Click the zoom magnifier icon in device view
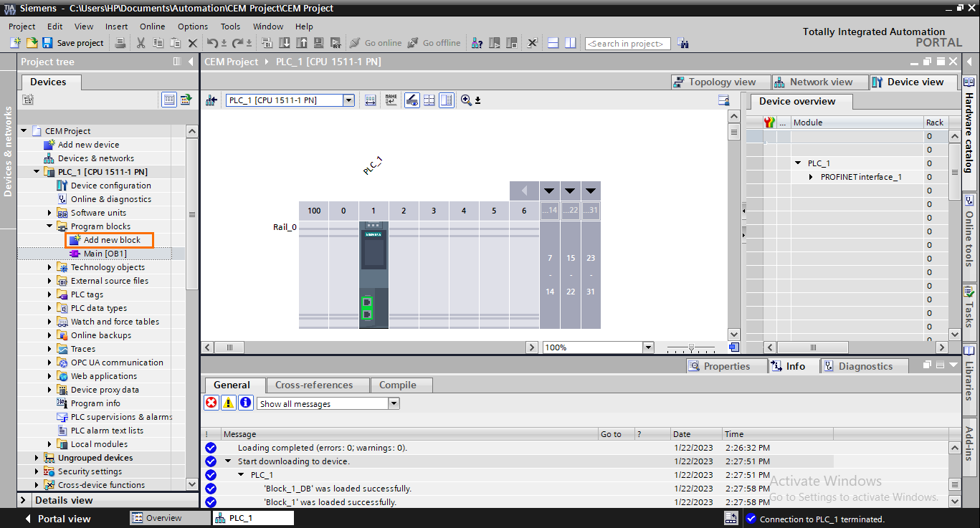The height and width of the screenshot is (528, 980). pos(465,100)
